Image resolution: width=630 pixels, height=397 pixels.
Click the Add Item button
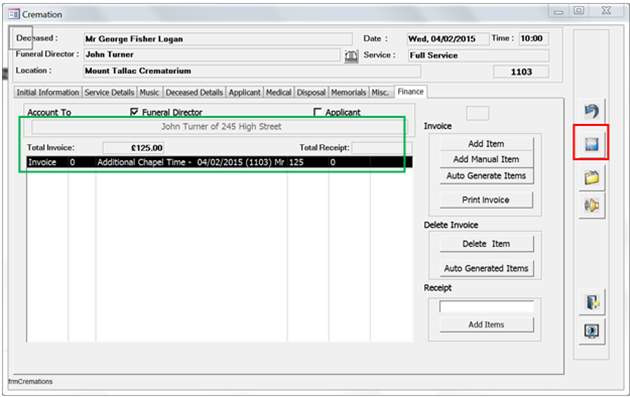pos(486,144)
